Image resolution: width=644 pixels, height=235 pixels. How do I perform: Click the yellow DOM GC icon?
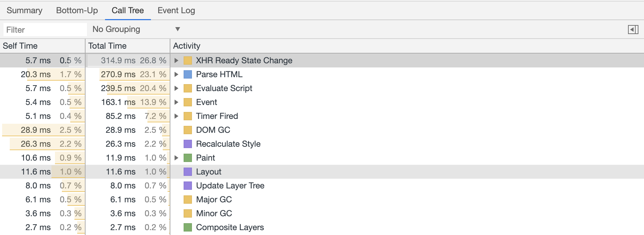click(188, 130)
